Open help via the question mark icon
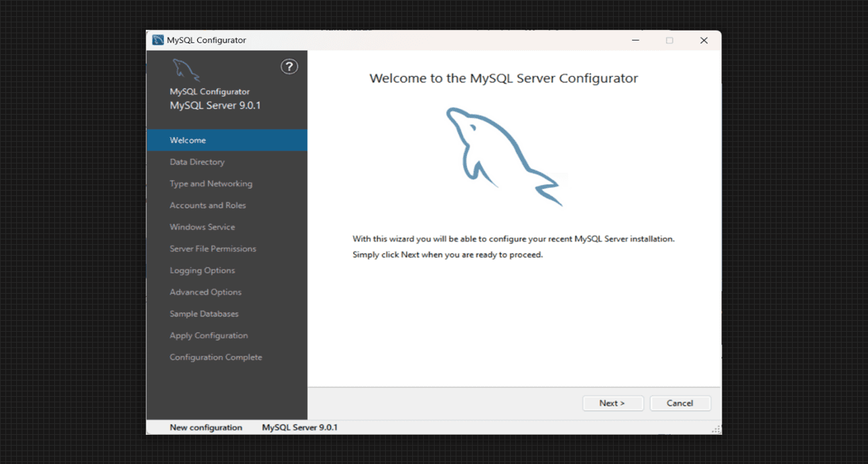The height and width of the screenshot is (464, 868). pyautogui.click(x=290, y=66)
